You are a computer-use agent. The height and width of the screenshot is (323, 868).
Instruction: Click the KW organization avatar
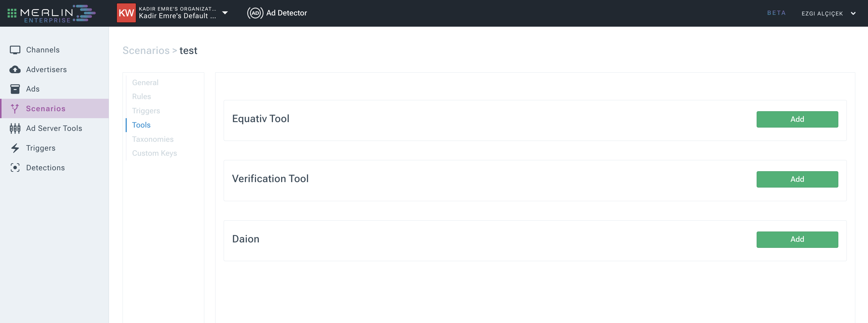pyautogui.click(x=126, y=13)
